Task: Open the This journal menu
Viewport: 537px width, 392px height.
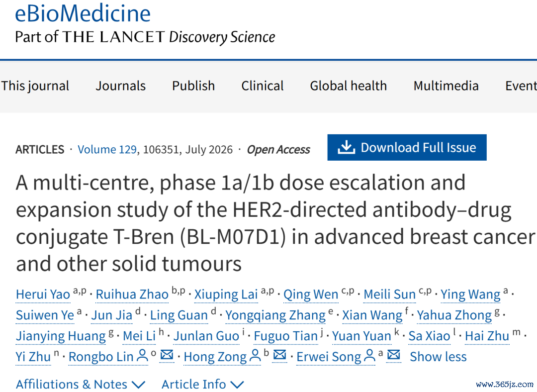Action: pos(35,86)
